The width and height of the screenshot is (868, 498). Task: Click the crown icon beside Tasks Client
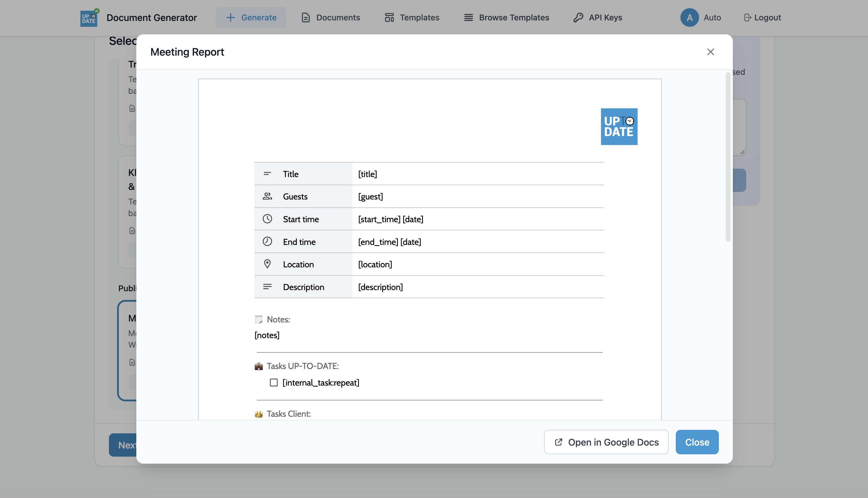pyautogui.click(x=259, y=414)
